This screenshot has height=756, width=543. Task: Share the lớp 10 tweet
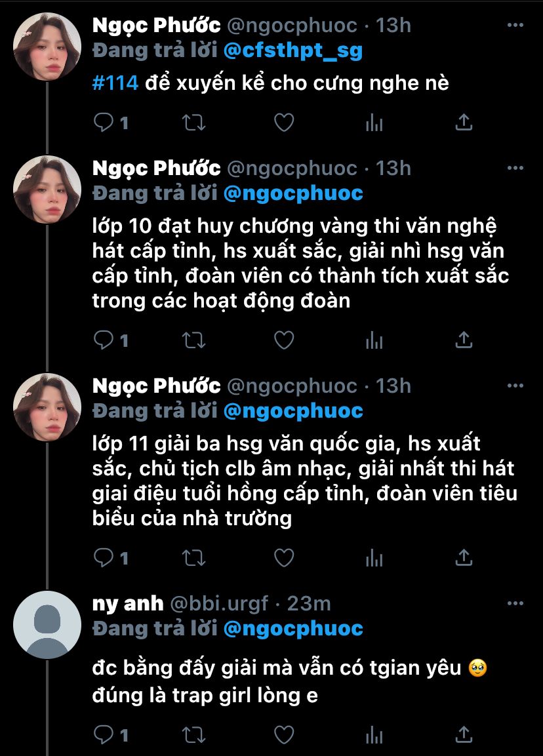coord(464,340)
